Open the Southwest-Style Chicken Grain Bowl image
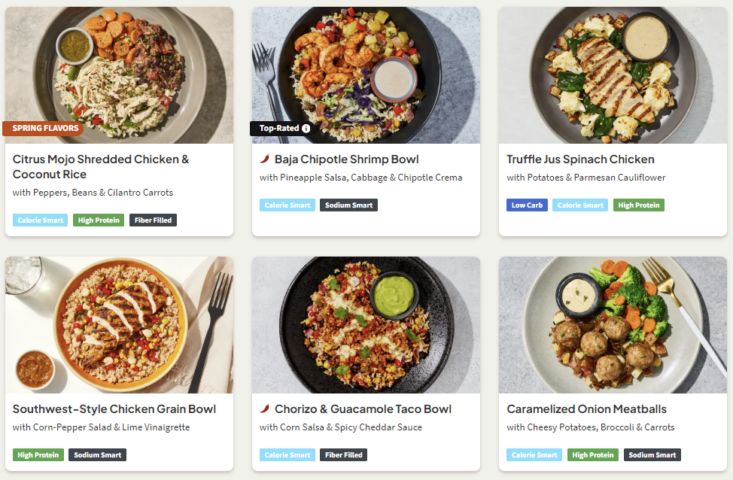The height and width of the screenshot is (480, 733). coord(119,323)
